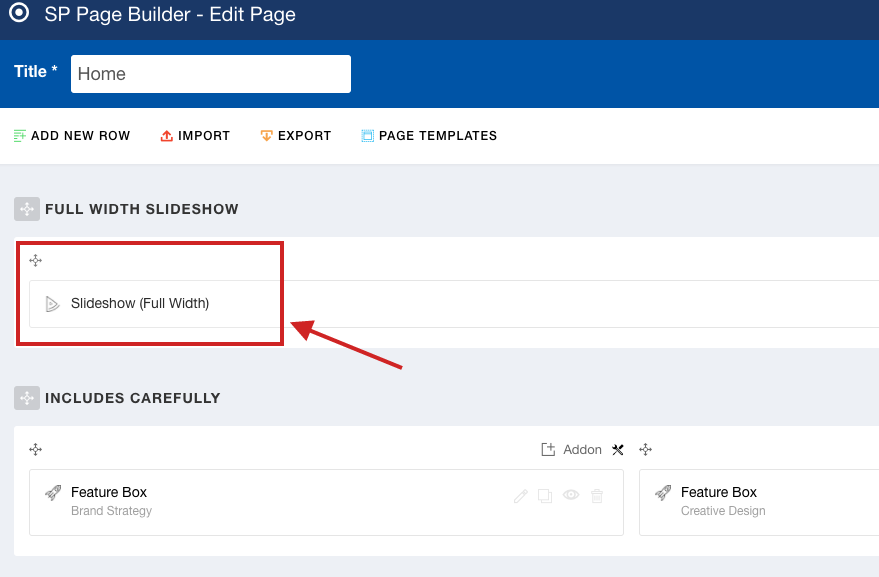Image resolution: width=879 pixels, height=577 pixels.
Task: Open Page Templates
Action: point(429,136)
